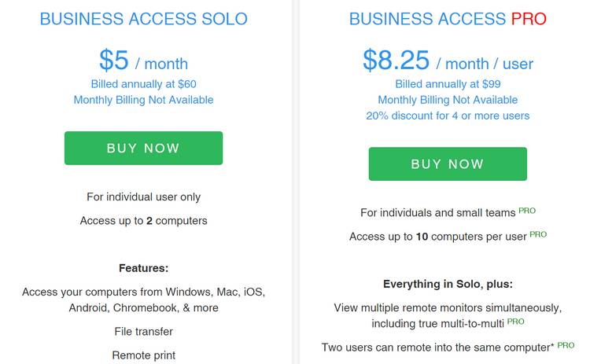Click the Business Access Pro heading
The height and width of the screenshot is (364, 590).
(448, 19)
